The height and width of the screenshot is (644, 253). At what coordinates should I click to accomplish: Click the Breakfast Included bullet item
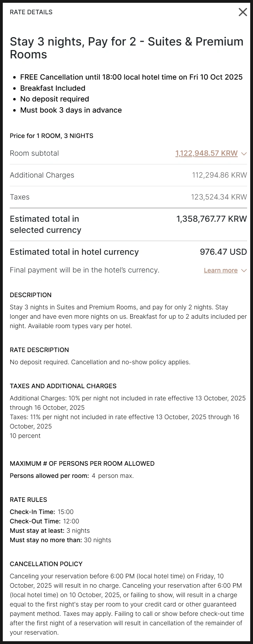pyautogui.click(x=52, y=88)
